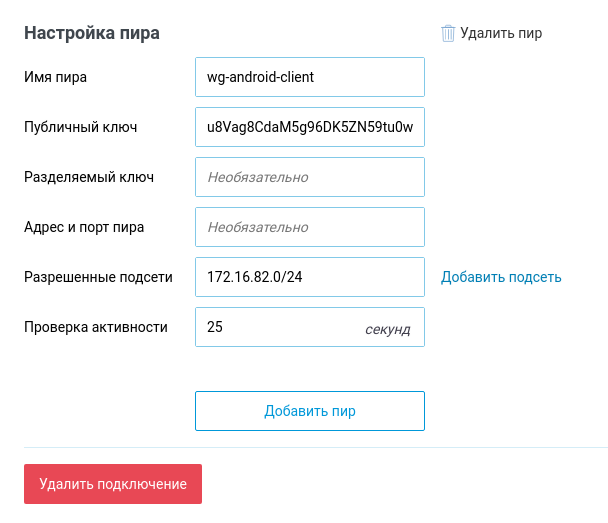Click the Адрес и порт пира field
608x523 pixels.
[310, 227]
